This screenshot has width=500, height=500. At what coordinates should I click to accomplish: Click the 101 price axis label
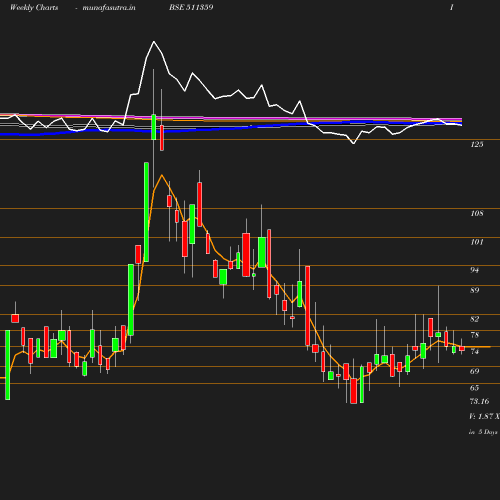(477, 242)
